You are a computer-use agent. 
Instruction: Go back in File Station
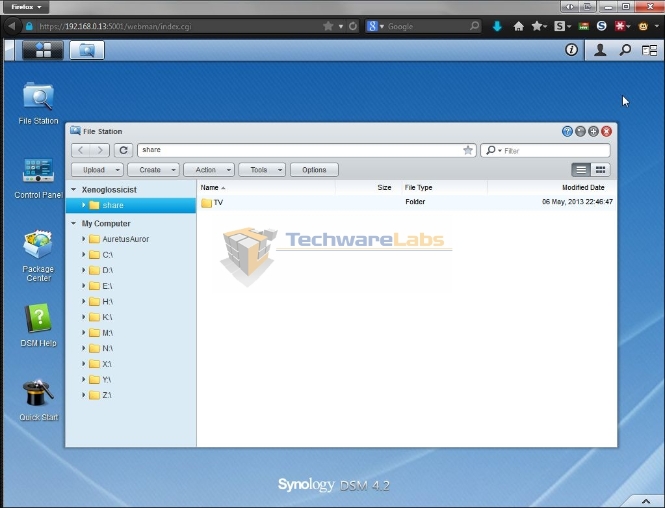[x=81, y=150]
